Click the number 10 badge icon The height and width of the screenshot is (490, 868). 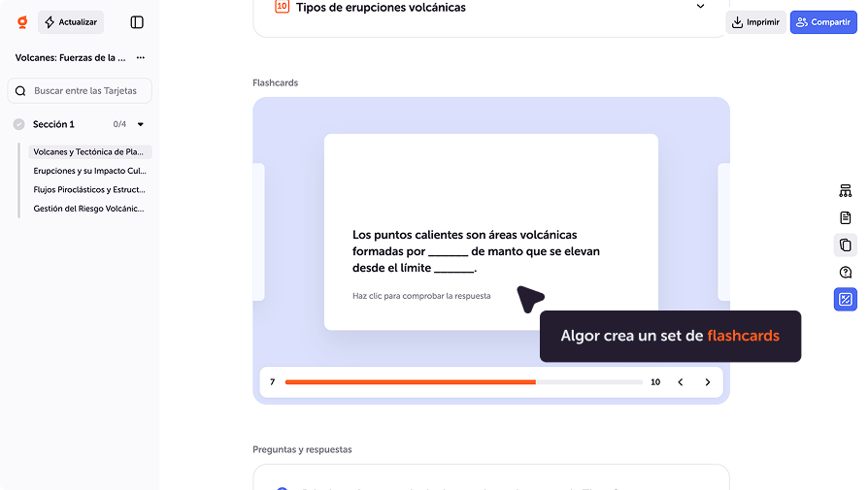point(282,7)
